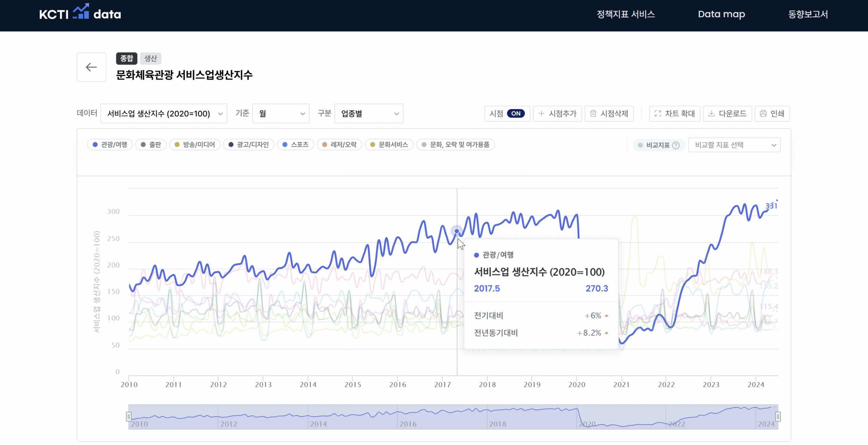
Task: Open the 동향보고서 menu
Action: [x=808, y=14]
